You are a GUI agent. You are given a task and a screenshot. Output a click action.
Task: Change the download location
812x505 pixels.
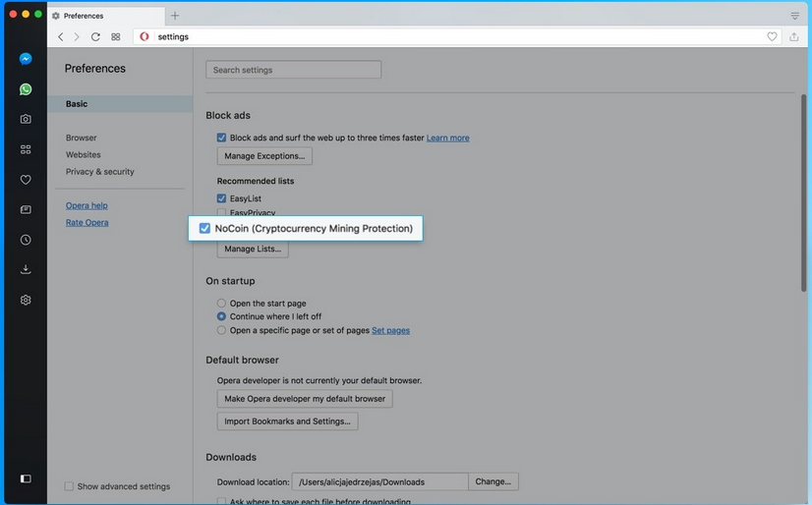tap(493, 481)
